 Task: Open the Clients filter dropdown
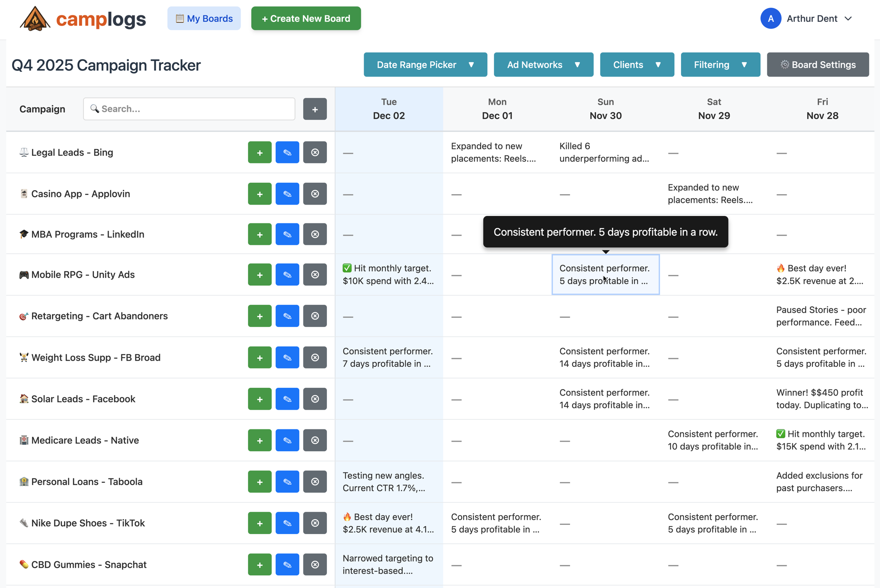636,65
